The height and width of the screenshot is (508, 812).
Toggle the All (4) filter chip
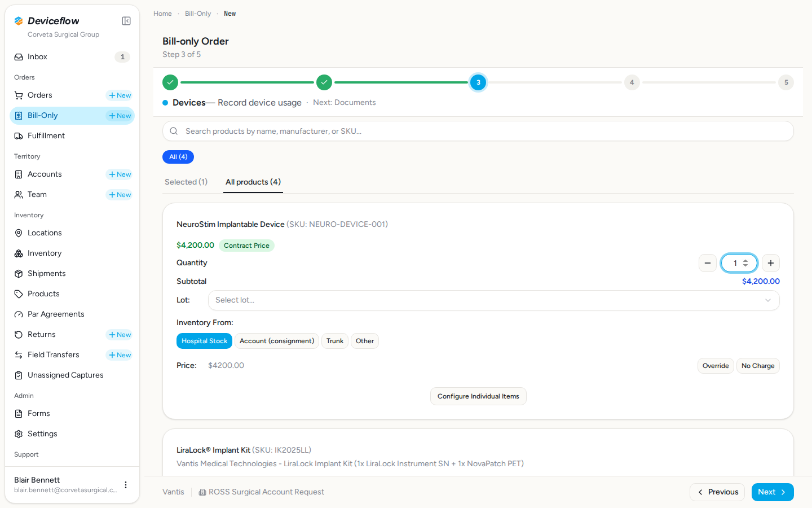click(178, 157)
